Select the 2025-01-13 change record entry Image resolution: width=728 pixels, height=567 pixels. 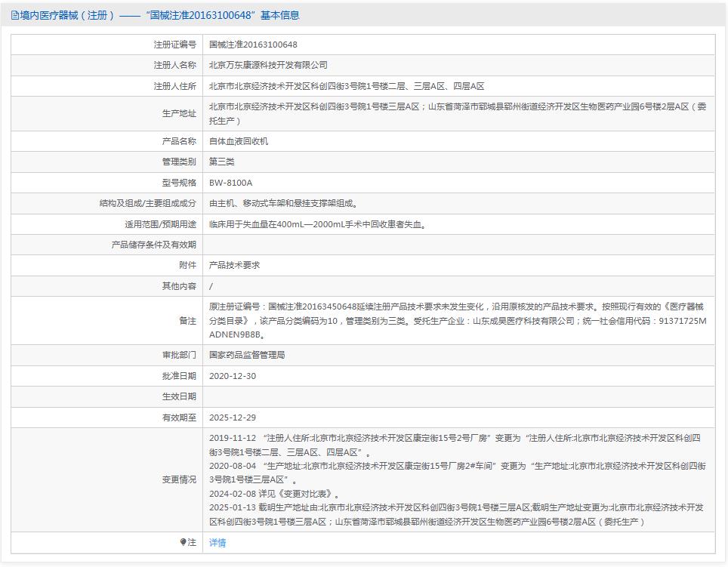tap(456, 515)
